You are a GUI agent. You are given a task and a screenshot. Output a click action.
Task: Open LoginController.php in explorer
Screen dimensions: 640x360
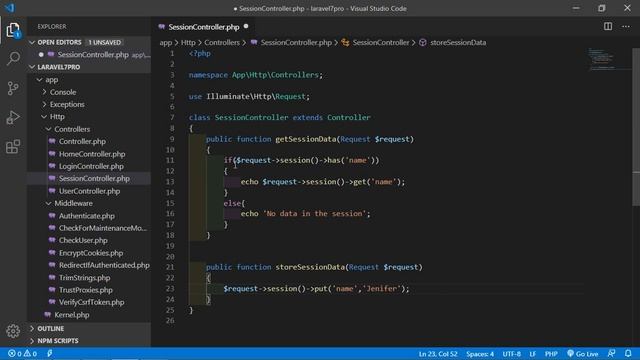coord(91,166)
